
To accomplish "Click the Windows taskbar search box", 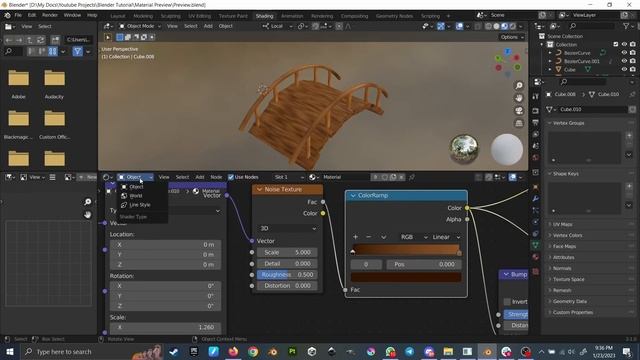I will pos(92,351).
